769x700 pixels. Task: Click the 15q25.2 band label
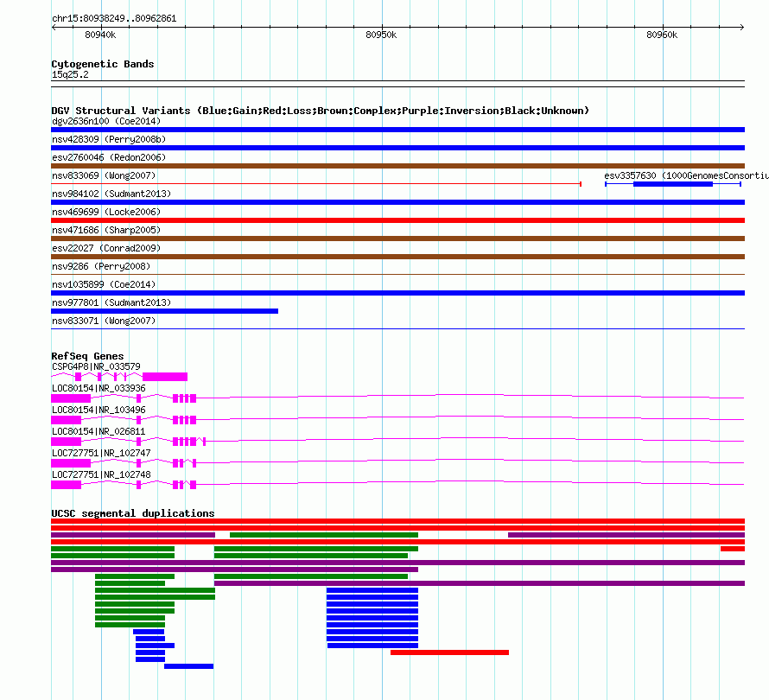coord(70,74)
